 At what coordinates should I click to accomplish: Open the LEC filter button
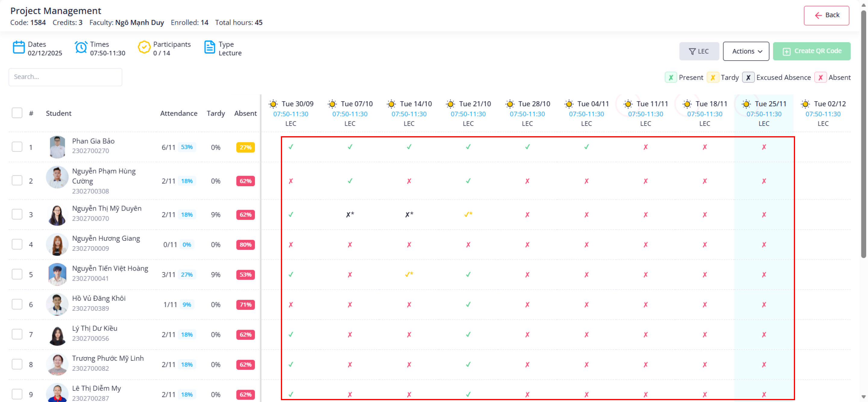[699, 51]
